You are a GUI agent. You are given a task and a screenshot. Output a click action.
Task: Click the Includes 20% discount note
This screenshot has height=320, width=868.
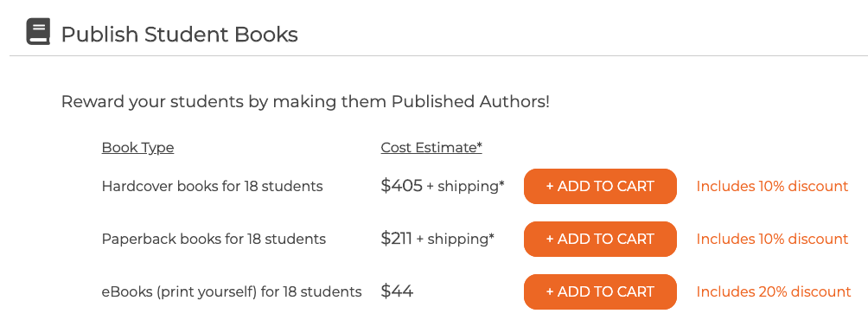pos(774,291)
